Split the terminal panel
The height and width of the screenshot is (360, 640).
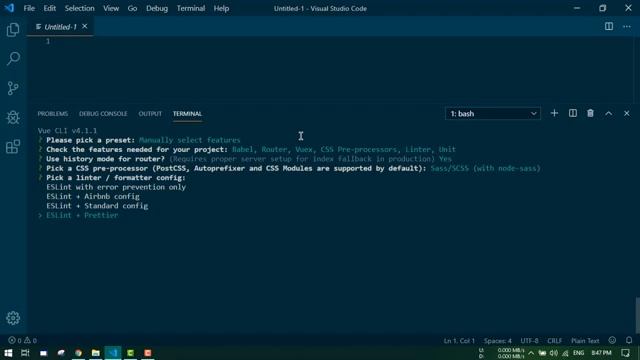(573, 113)
